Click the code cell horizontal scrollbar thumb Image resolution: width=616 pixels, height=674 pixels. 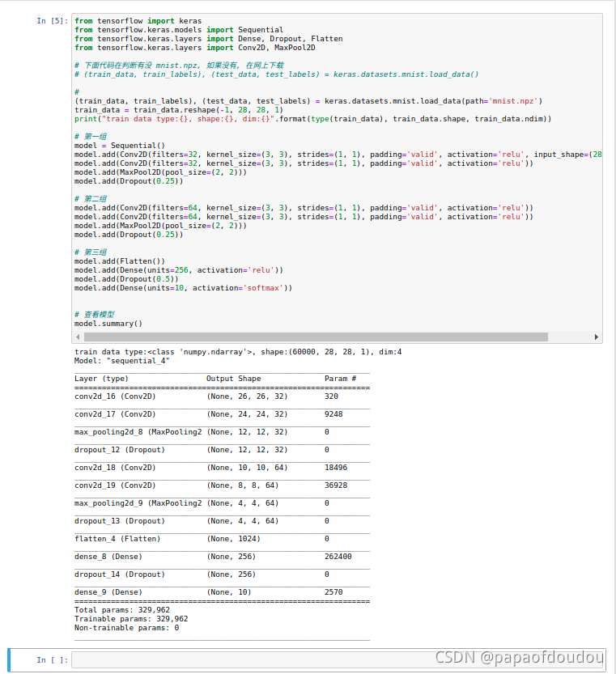point(316,337)
